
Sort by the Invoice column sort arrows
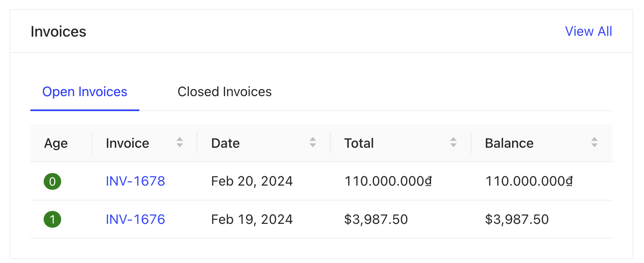180,143
